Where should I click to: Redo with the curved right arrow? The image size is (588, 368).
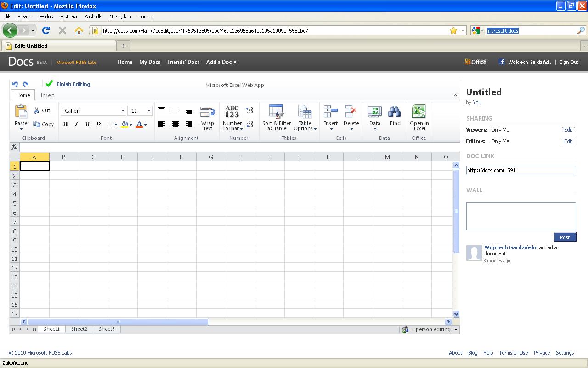tap(26, 84)
